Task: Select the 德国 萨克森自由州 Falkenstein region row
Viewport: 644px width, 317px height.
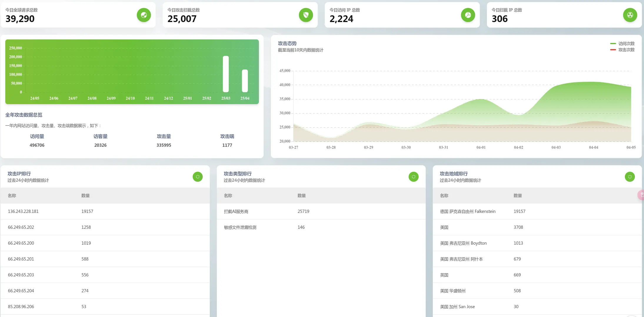Action: pyautogui.click(x=467, y=211)
